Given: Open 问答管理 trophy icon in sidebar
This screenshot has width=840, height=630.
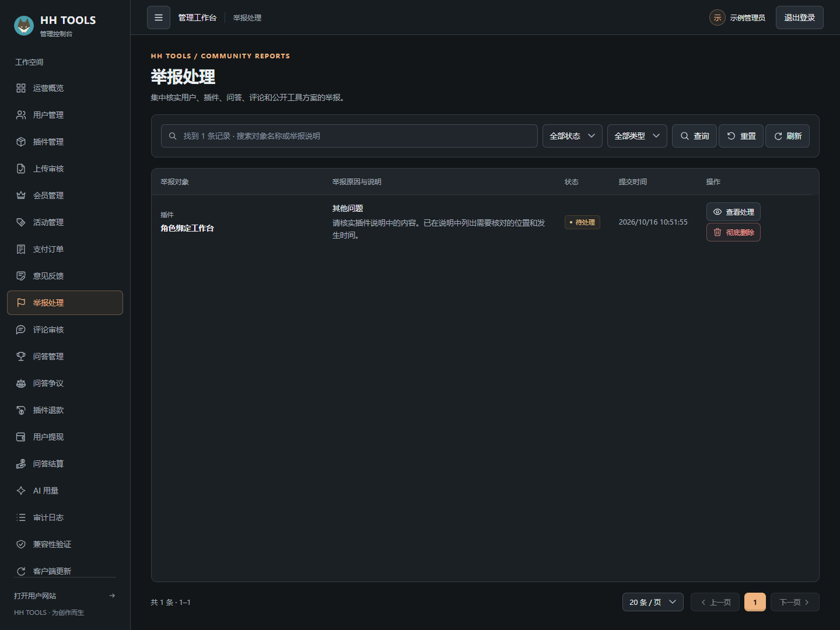Looking at the screenshot, I should point(21,356).
